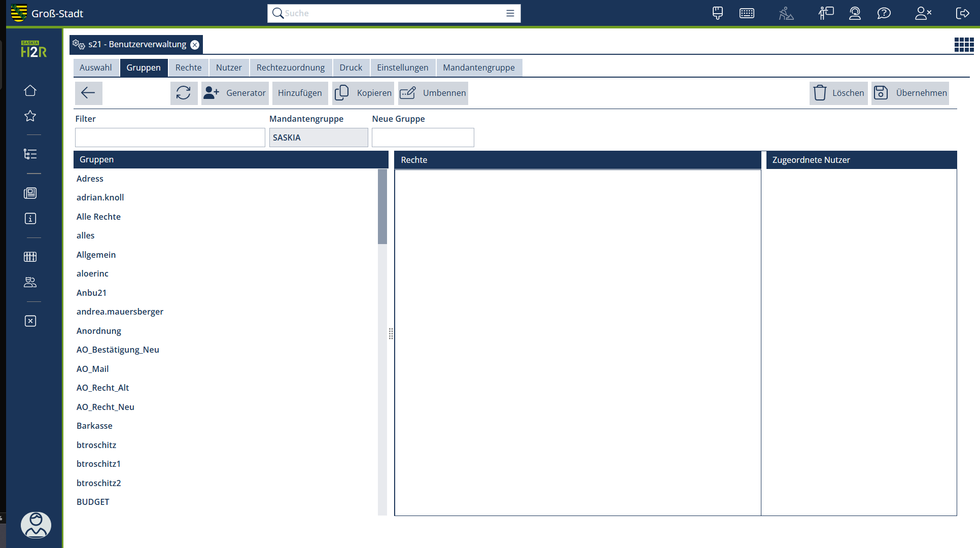Open the app grid icon

(x=964, y=45)
